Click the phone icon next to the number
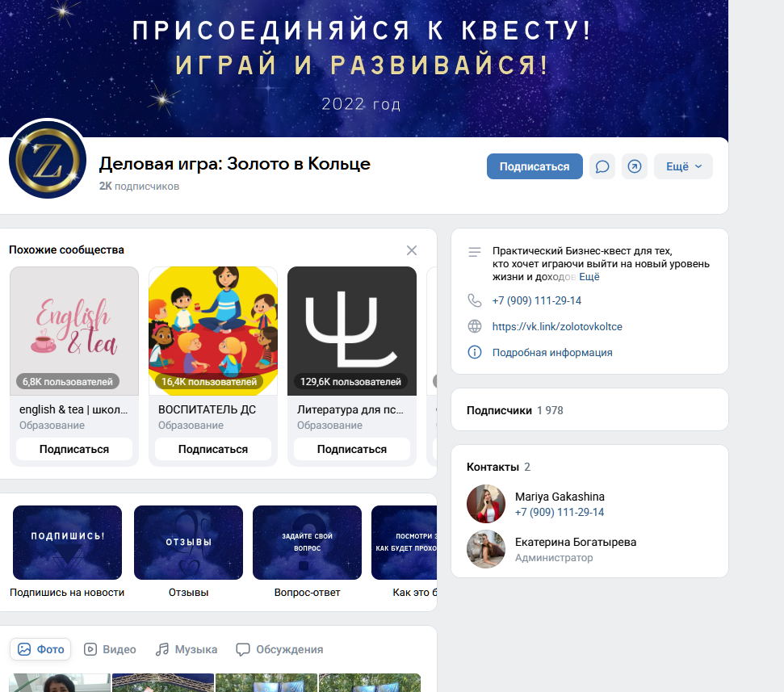The height and width of the screenshot is (692, 784). (x=475, y=300)
